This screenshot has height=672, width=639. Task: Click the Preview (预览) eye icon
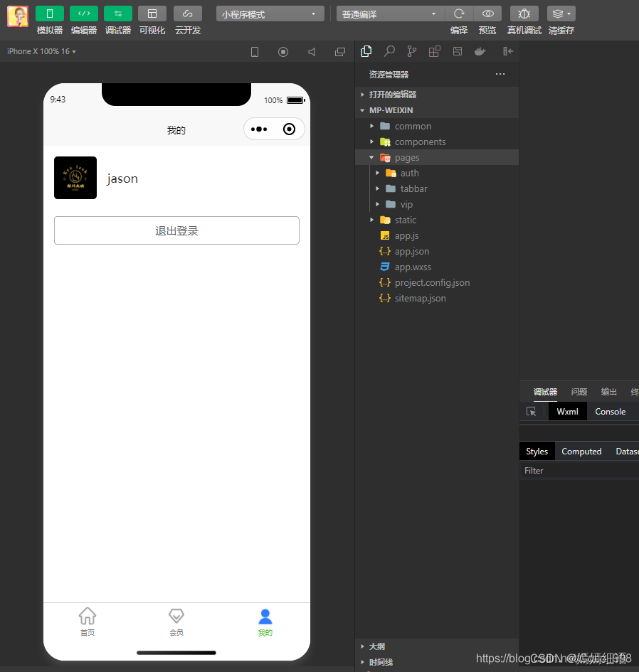coord(487,14)
